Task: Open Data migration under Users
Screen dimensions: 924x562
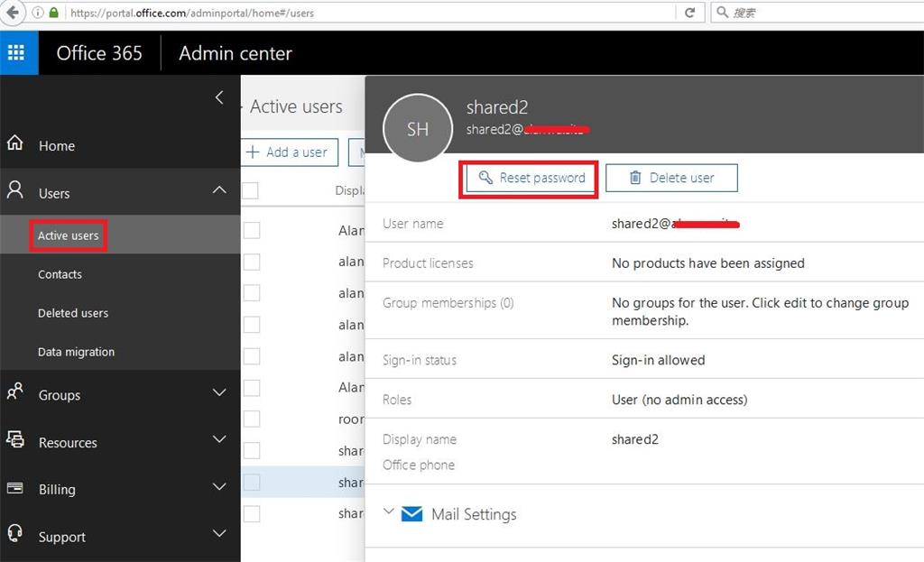Action: coord(76,352)
